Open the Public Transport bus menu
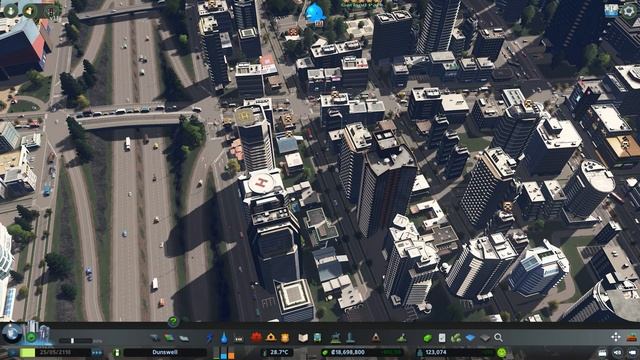 [x=317, y=338]
